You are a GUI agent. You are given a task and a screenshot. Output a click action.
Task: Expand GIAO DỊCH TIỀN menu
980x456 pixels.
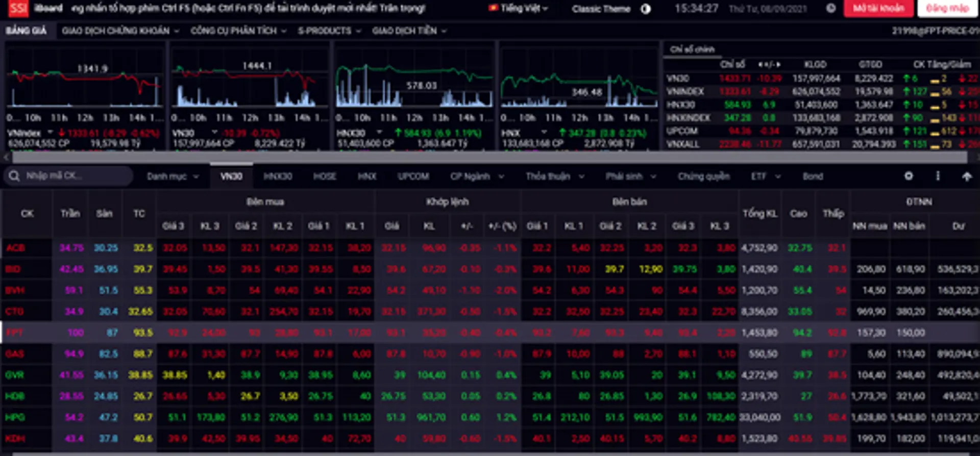tap(409, 31)
